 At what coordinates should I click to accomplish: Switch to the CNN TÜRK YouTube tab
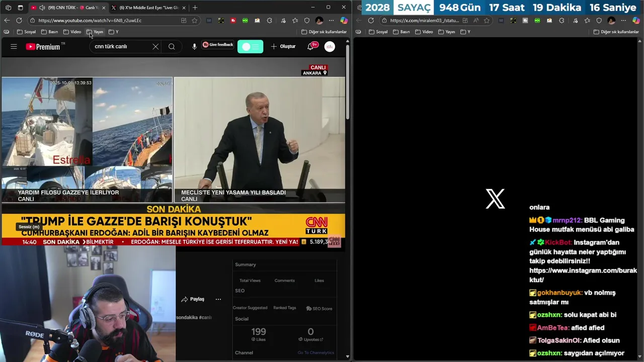(x=67, y=8)
